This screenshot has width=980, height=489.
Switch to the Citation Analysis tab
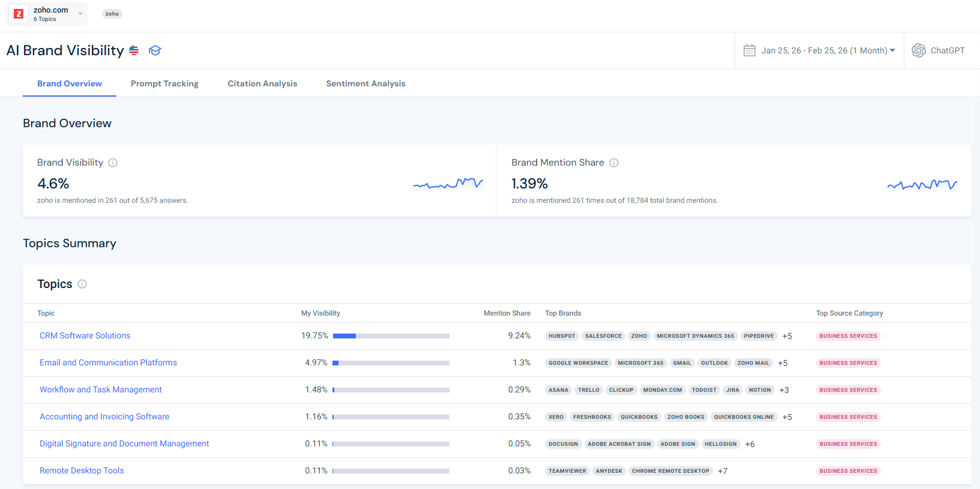point(262,83)
